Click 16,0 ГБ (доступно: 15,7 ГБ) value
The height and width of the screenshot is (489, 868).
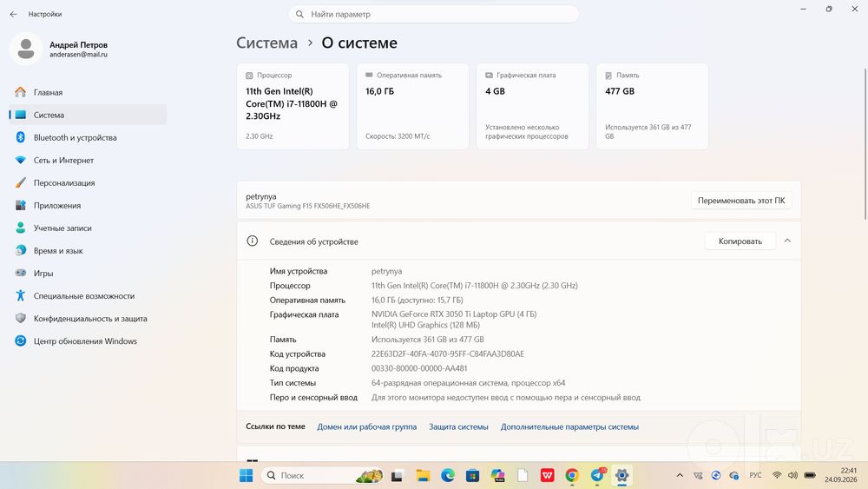pos(417,301)
